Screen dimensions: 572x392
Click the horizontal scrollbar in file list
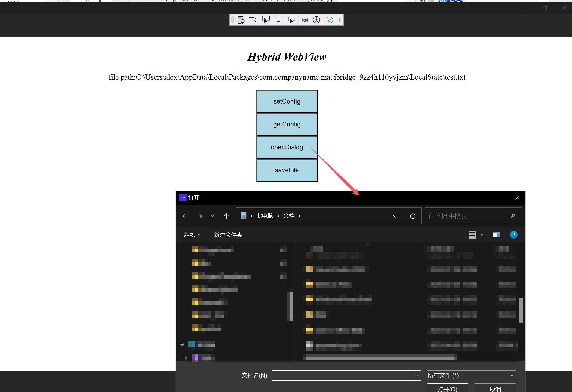pyautogui.click(x=381, y=357)
